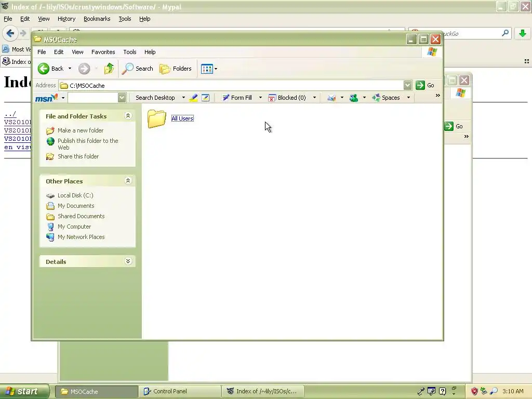Click Make a new folder
The width and height of the screenshot is (532, 399).
[x=81, y=130]
